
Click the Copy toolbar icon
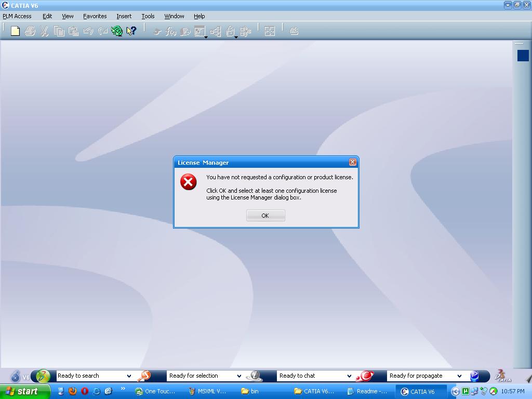point(59,31)
